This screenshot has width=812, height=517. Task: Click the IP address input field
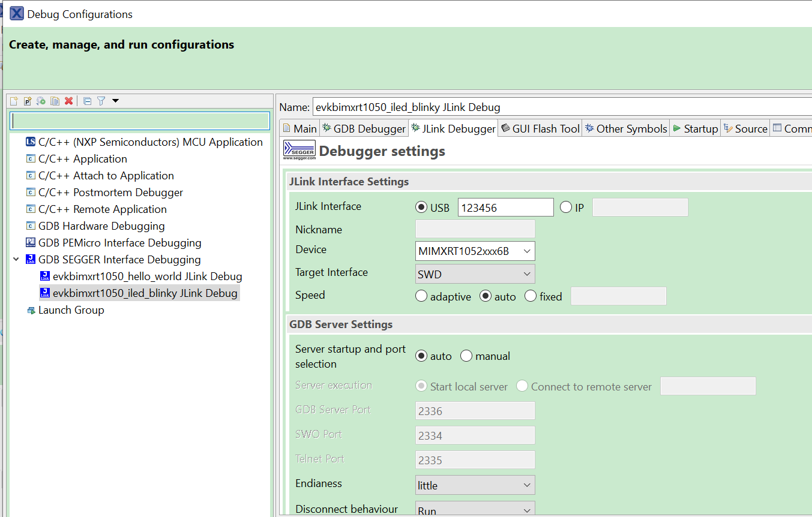tap(640, 208)
